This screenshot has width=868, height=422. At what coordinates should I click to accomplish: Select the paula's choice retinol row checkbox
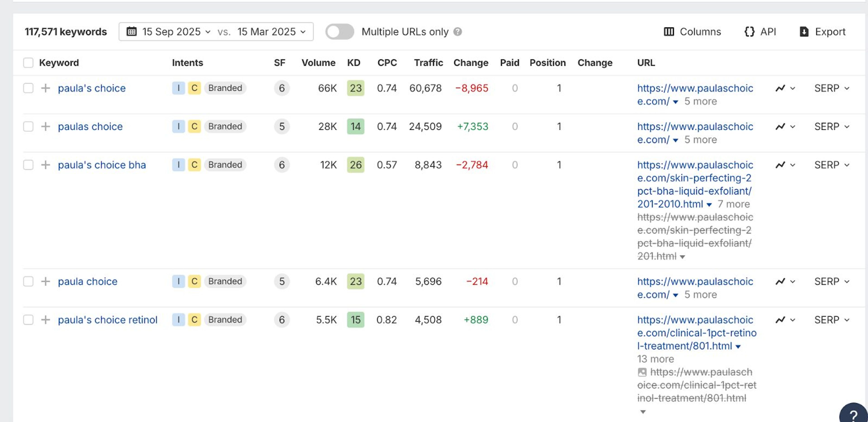point(28,320)
